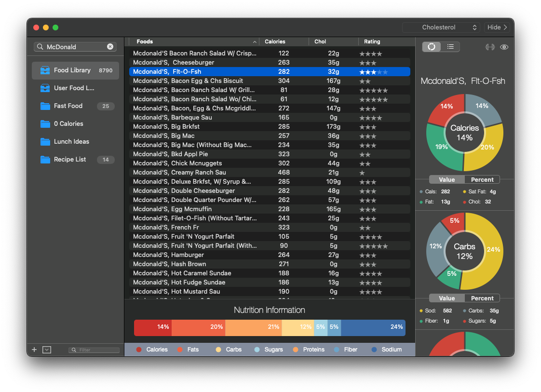The width and height of the screenshot is (541, 392).
Task: Hide the details panel
Action: pyautogui.click(x=497, y=27)
